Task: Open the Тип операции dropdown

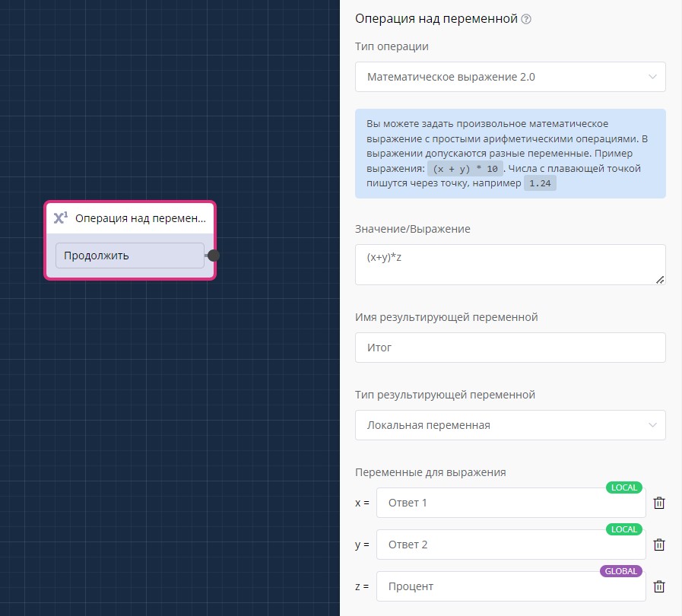Action: pos(510,77)
